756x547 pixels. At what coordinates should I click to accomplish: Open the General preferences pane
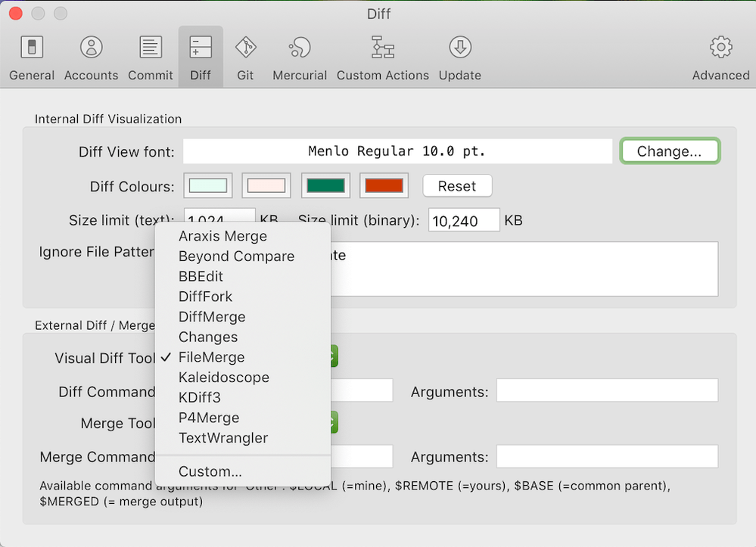tap(32, 57)
